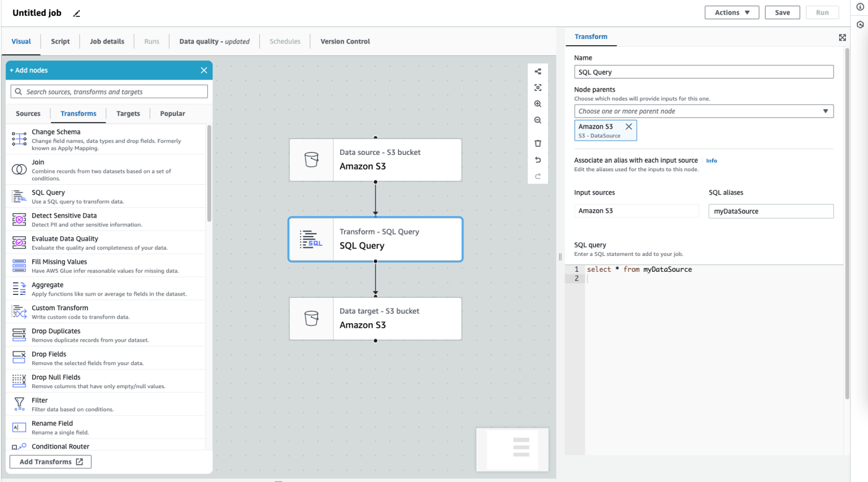Switch to the Script tab

[x=60, y=41]
